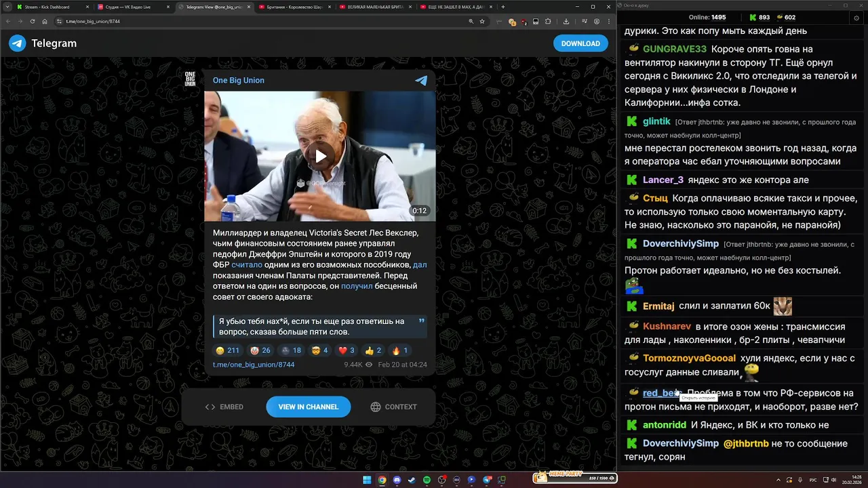Click the browser back arrow
868x488 pixels.
pyautogui.click(x=8, y=21)
